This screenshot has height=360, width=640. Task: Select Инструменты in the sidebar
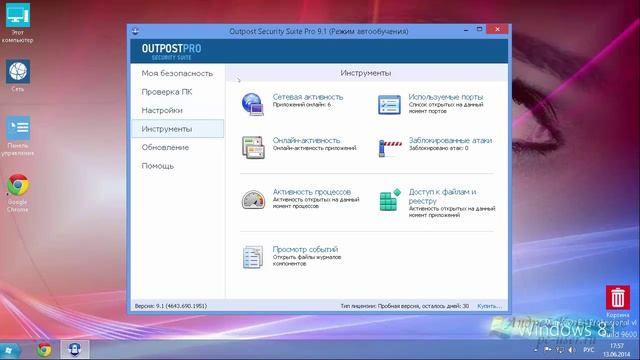pos(177,129)
